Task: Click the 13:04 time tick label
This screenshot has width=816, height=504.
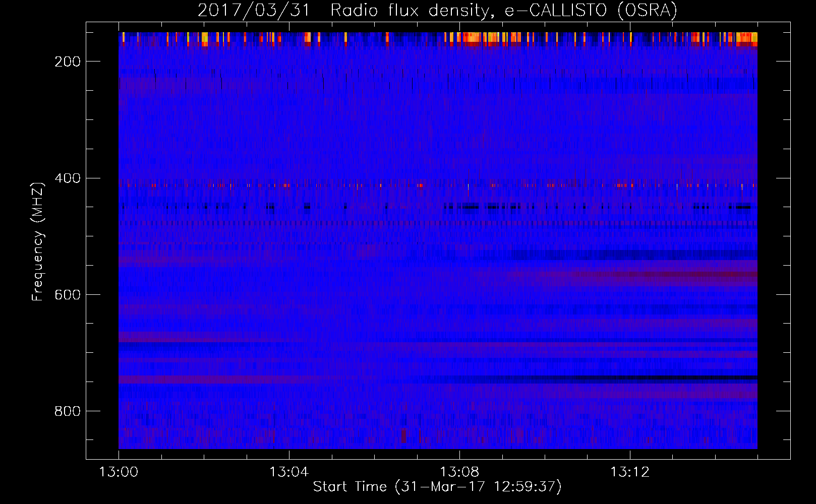Action: coord(289,472)
